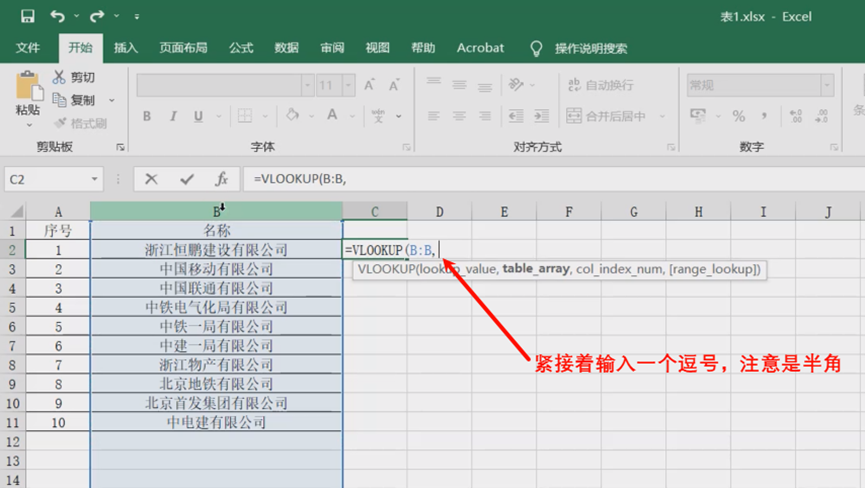The image size is (865, 488).
Task: Click the Percent Style icon
Action: 739,116
